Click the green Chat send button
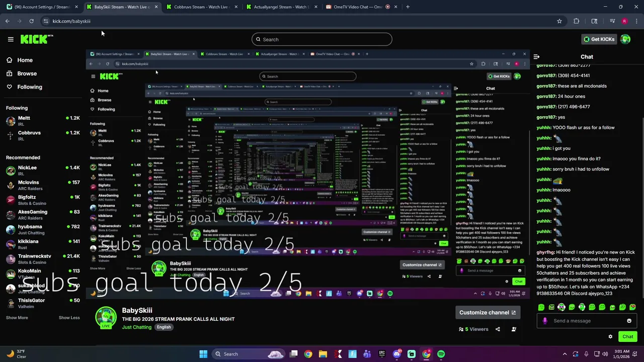The image size is (644, 362). [x=628, y=337]
